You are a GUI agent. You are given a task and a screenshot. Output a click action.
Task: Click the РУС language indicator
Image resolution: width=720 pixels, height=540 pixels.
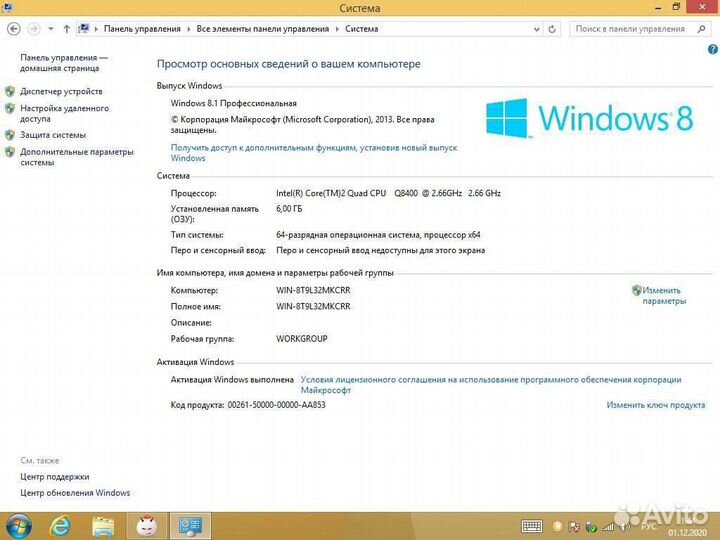pyautogui.click(x=649, y=525)
